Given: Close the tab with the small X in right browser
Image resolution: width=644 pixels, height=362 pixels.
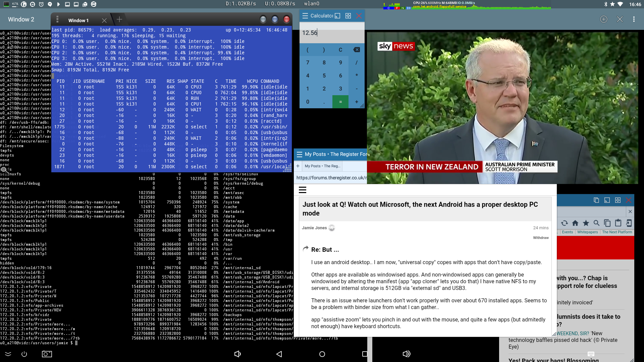Looking at the screenshot, I should click(x=630, y=212).
